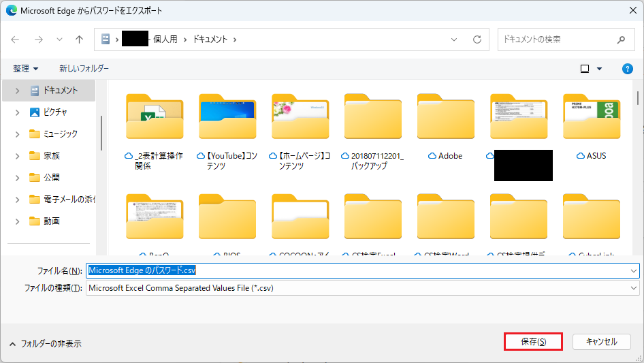The image size is (644, 363).
Task: Go forward with the right arrow button
Action: [x=39, y=40]
